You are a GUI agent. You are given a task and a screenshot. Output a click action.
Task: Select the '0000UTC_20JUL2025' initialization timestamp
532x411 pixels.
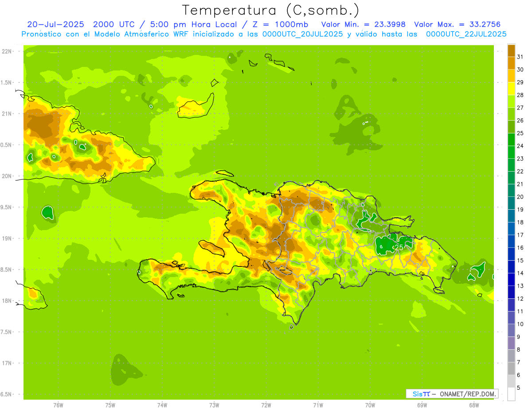click(x=302, y=34)
